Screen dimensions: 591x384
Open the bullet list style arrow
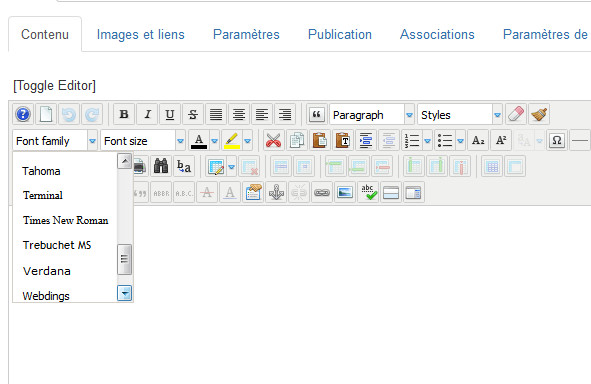461,141
